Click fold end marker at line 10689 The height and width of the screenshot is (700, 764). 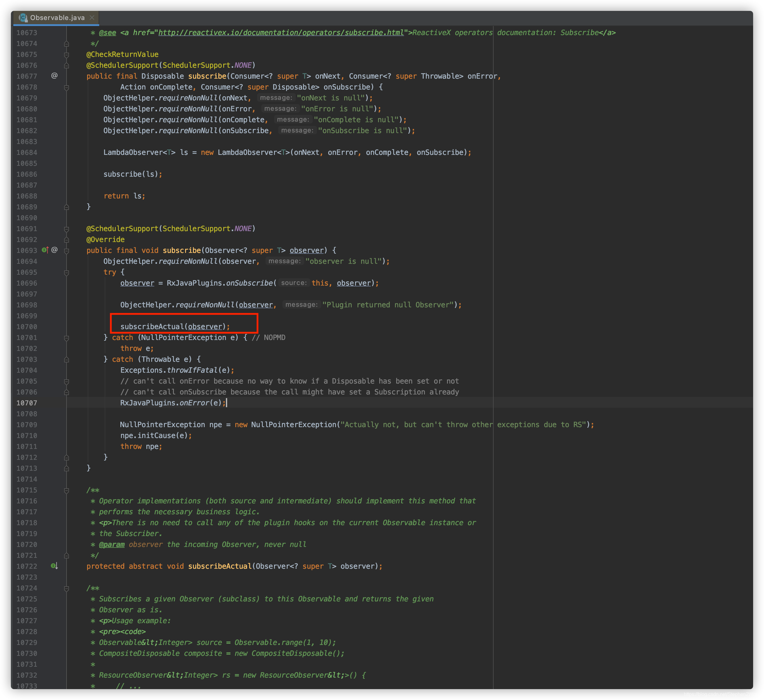pos(66,207)
